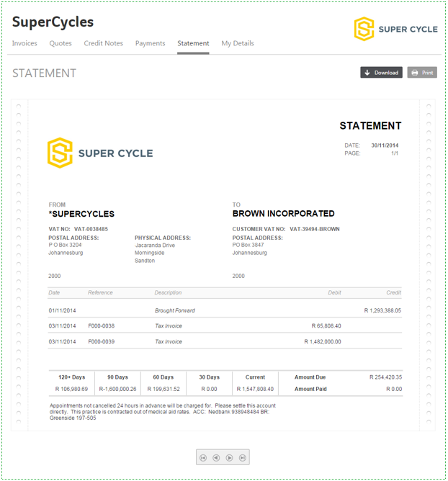Select the F000-0038 Tax Invoice row
The width and height of the screenshot is (448, 481).
pos(225,325)
